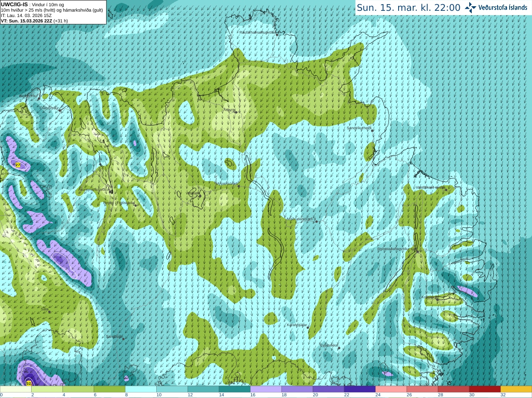Click the 24–26 m/s pink legend swatch
This screenshot has height=398, width=532.
[391, 389]
